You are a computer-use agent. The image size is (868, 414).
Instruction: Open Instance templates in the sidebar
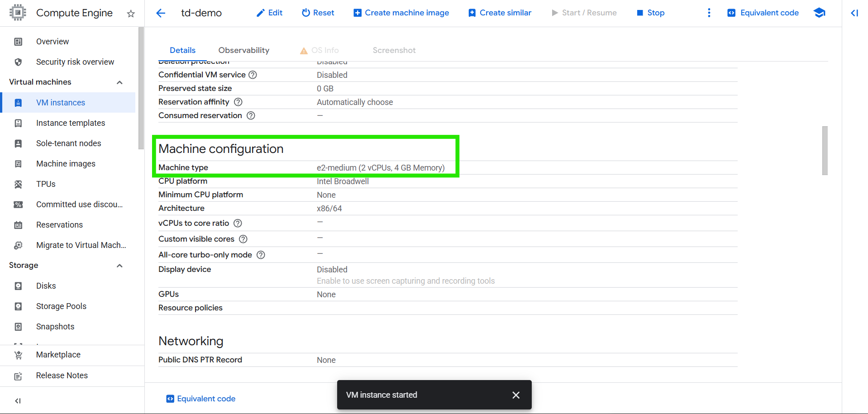click(71, 123)
